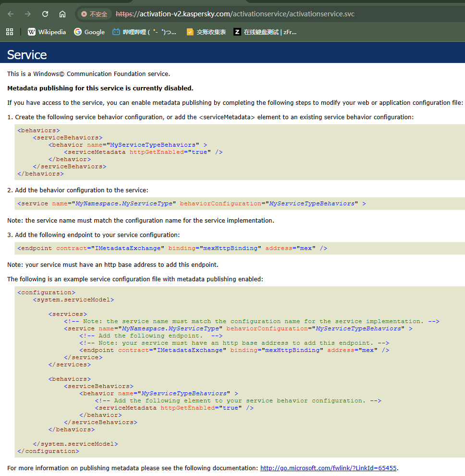Screen dimensions: 465x476
Task: Open the Wikipedia bookmark
Action: tap(47, 32)
